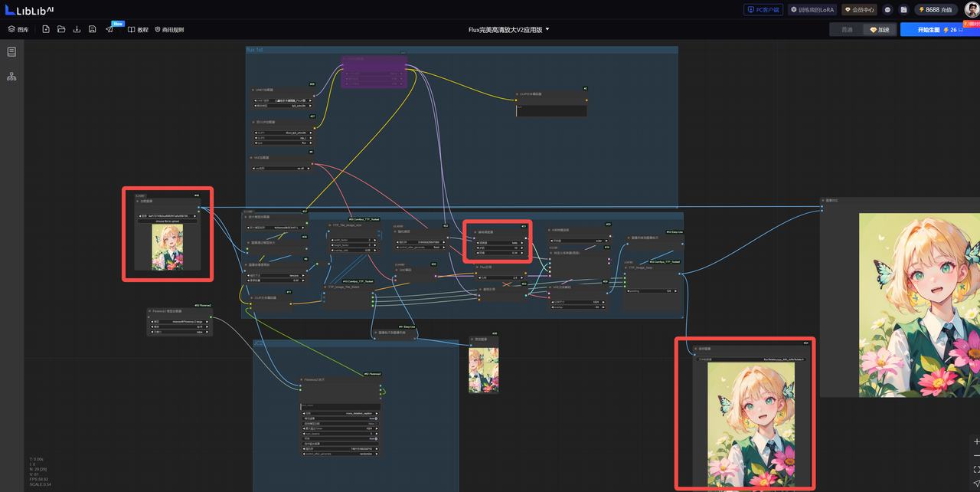Image resolution: width=980 pixels, height=492 pixels.
Task: Select the input image thumbnail in 加载图像 node
Action: [x=167, y=246]
